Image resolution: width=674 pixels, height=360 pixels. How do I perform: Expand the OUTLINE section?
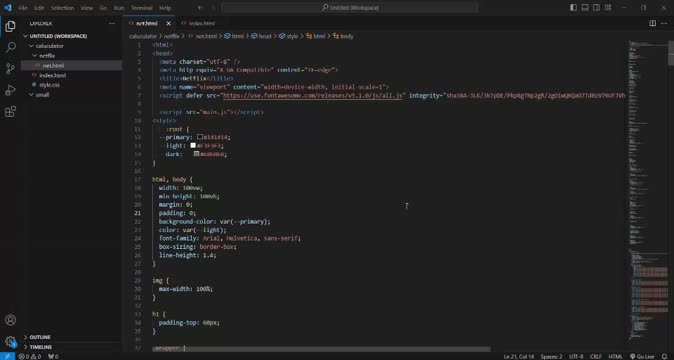click(40, 337)
